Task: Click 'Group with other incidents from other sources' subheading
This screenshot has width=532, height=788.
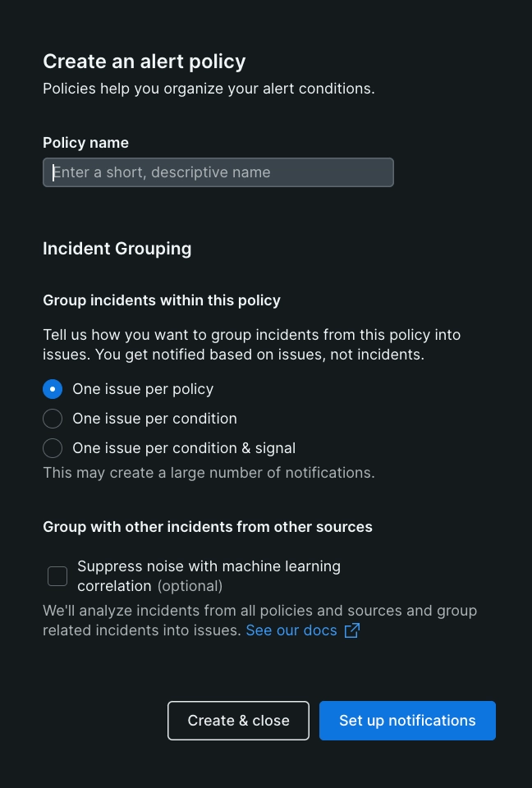Action: tap(208, 527)
